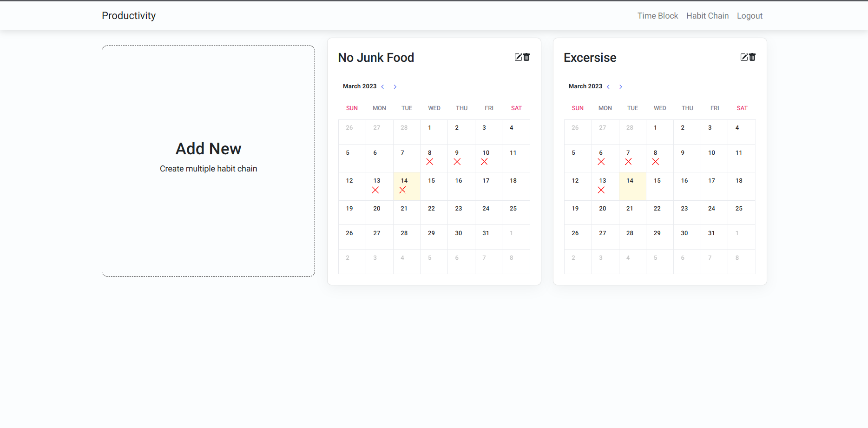This screenshot has width=868, height=428.
Task: Delete the Excersise habit
Action: (x=752, y=57)
